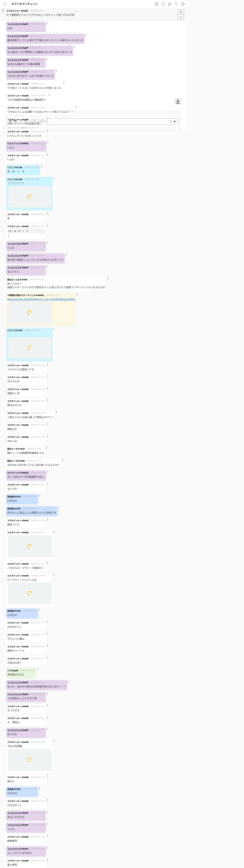Image resolution: width=244 pixels, height=868 pixels.
Task: Open the hamburger menu beside タブンタブンチャット
Action: pyautogui.click(x=5, y=4)
